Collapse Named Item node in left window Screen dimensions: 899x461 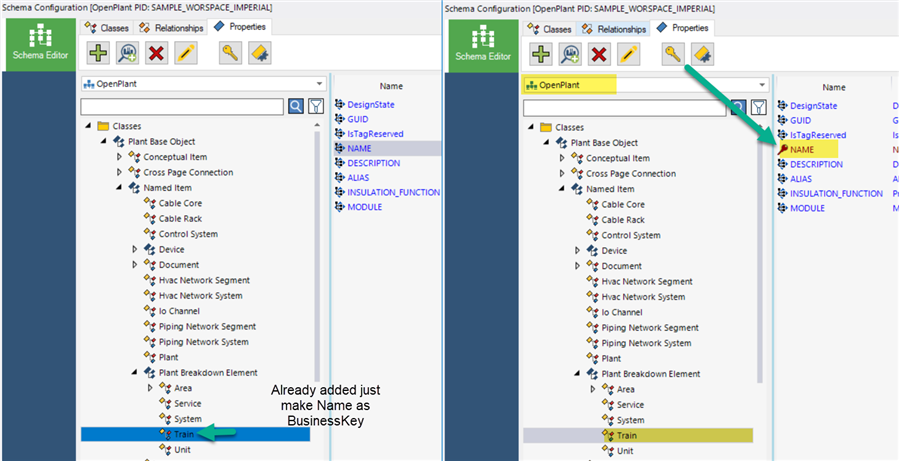119,187
